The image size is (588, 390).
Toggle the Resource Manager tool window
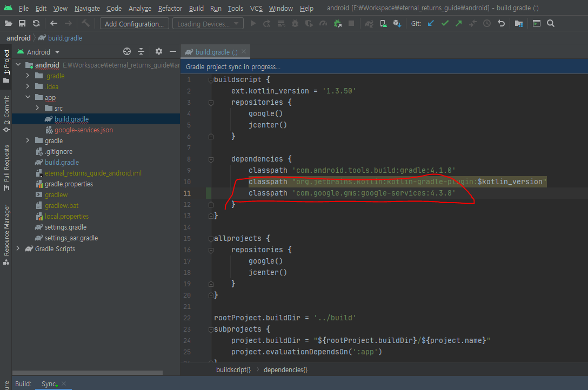point(6,234)
